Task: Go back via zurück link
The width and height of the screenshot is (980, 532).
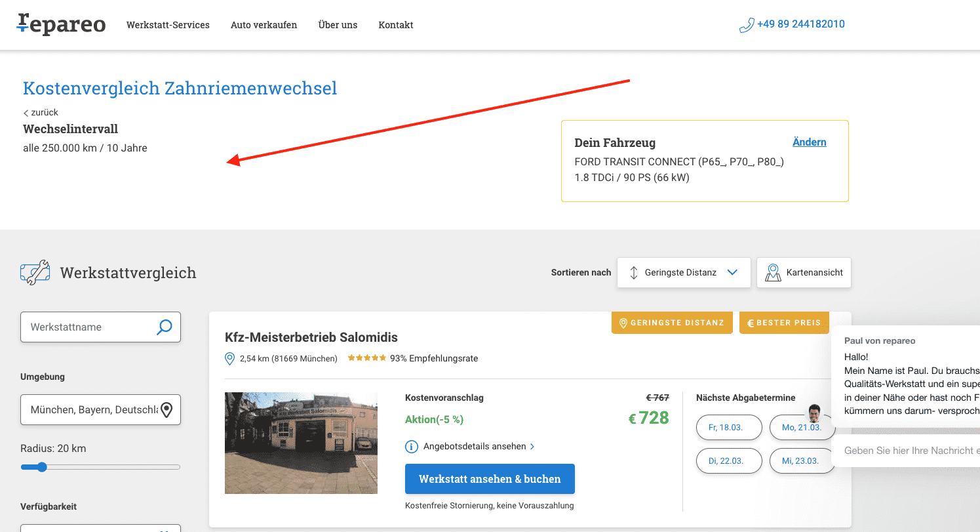Action: pyautogui.click(x=41, y=112)
